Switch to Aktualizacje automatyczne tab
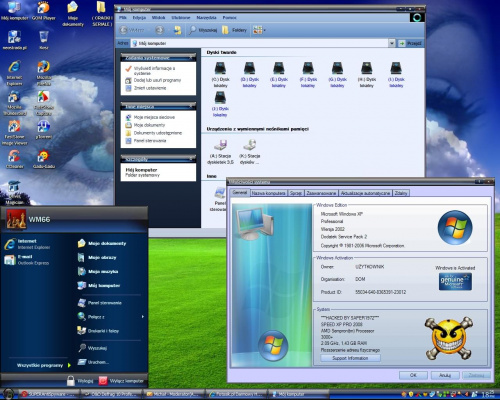The image size is (500, 400). [x=365, y=193]
